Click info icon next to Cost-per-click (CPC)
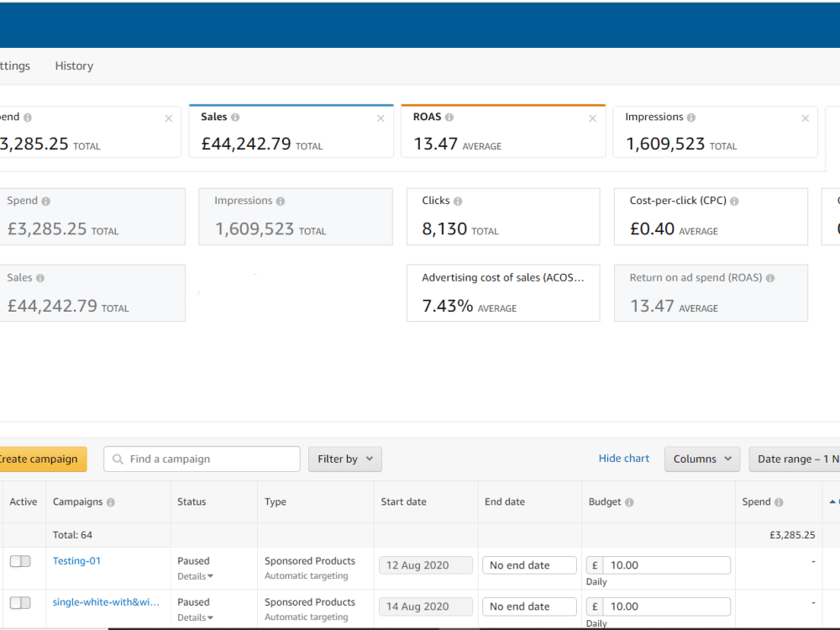840x630 pixels. coord(734,201)
